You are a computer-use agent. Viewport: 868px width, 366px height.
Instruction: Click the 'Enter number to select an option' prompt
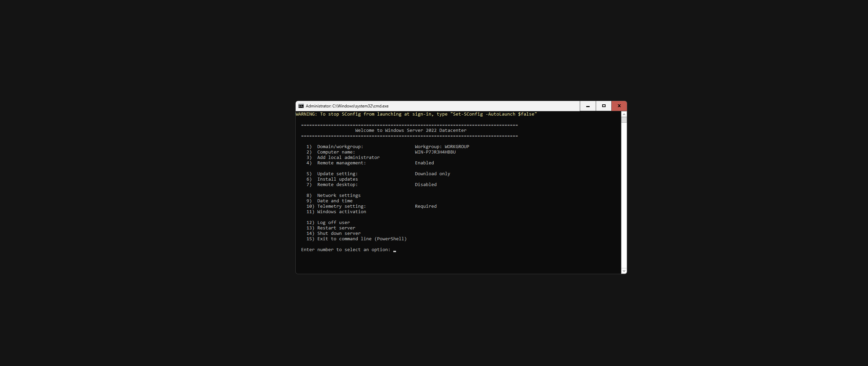coord(346,250)
